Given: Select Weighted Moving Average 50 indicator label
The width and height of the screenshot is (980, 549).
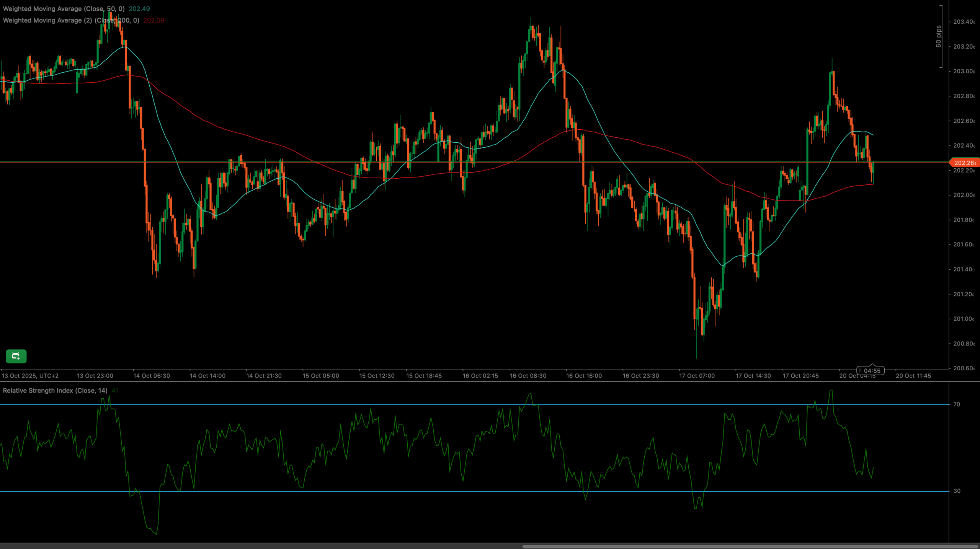Looking at the screenshot, I should (64, 9).
